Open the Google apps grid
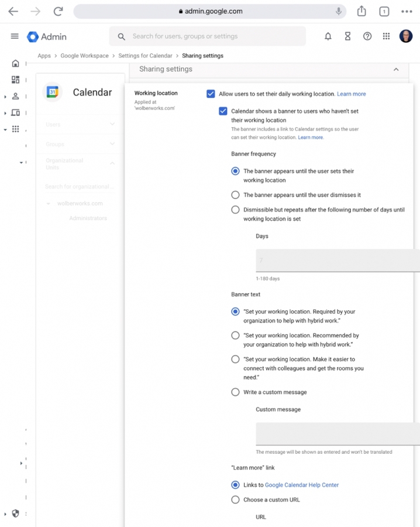 [x=386, y=36]
